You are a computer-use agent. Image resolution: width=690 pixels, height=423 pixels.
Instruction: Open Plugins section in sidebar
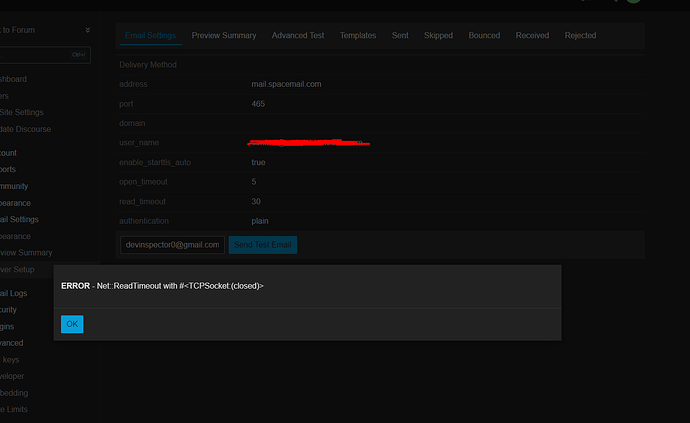click(7, 327)
